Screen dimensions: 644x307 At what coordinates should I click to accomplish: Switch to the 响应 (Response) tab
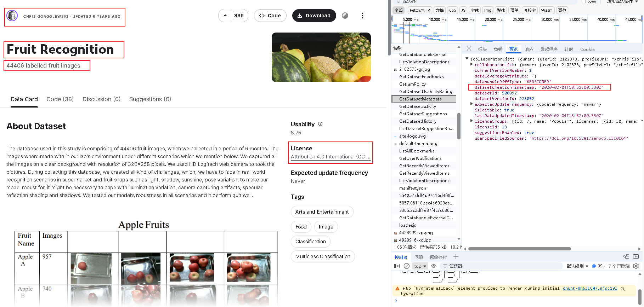click(529, 49)
